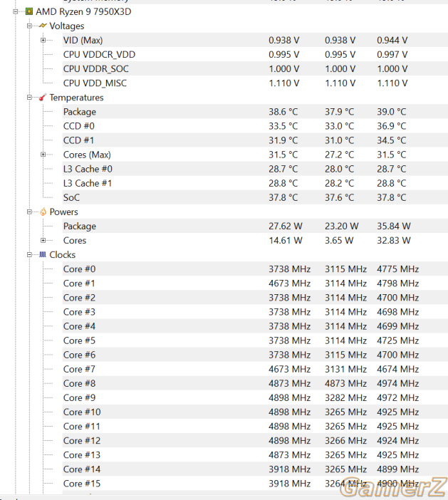
Task: Select the Core #2 clock row
Action: pos(255,298)
